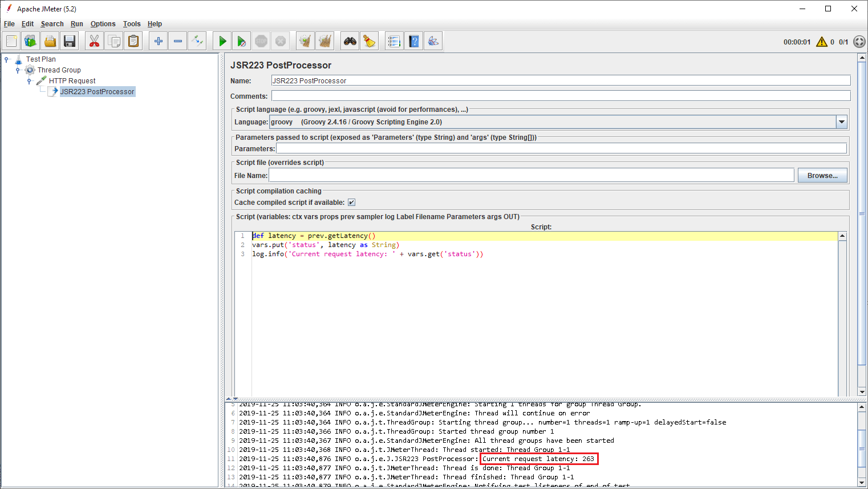Open the Tools menu
Viewport: 868px width, 489px height.
[x=132, y=24]
